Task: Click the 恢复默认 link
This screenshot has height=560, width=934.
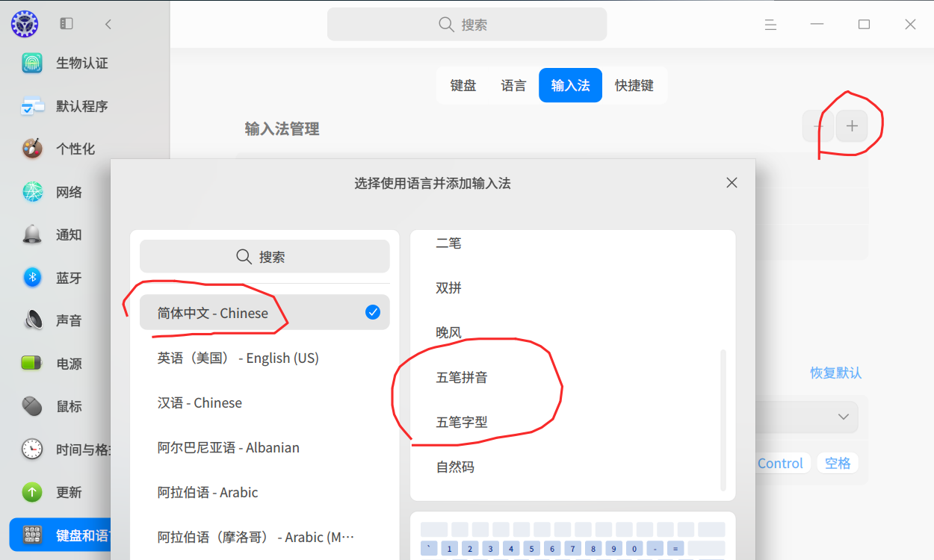Action: [x=836, y=373]
